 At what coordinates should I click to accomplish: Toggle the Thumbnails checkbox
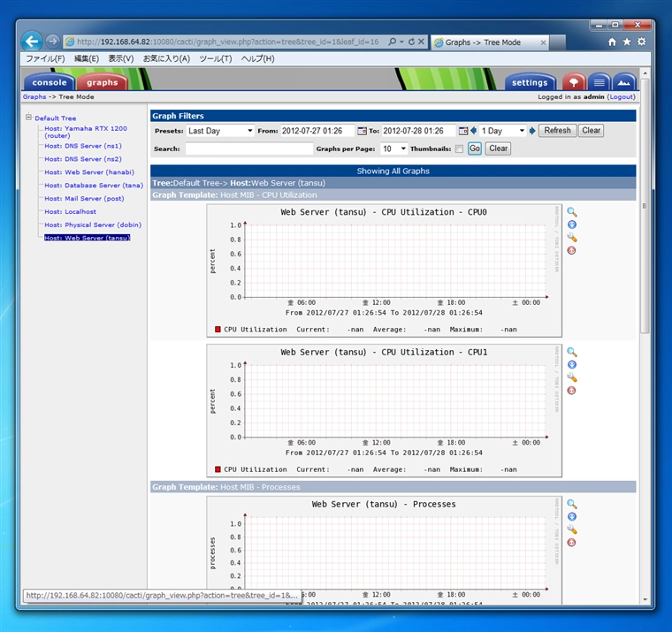click(x=459, y=149)
